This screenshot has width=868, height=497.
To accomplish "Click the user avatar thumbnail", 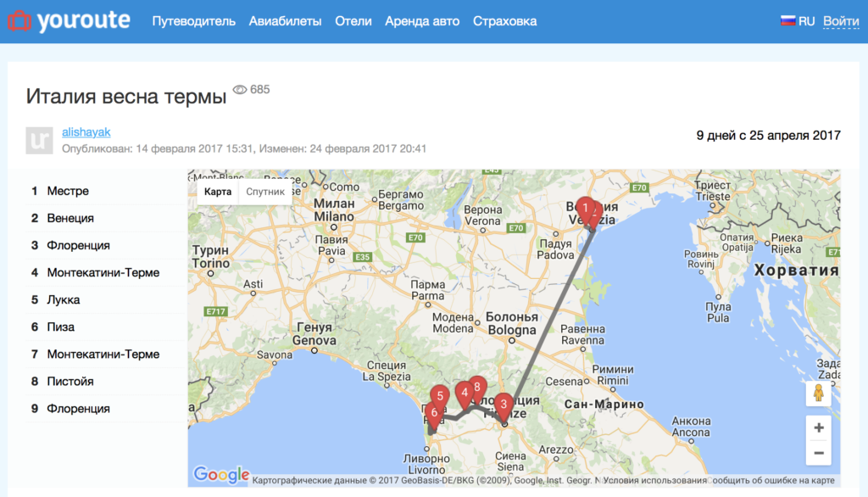I will (x=39, y=140).
